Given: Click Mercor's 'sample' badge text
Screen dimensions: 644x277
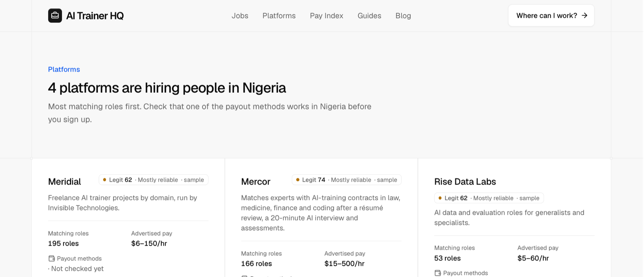Looking at the screenshot, I should click(x=387, y=180).
